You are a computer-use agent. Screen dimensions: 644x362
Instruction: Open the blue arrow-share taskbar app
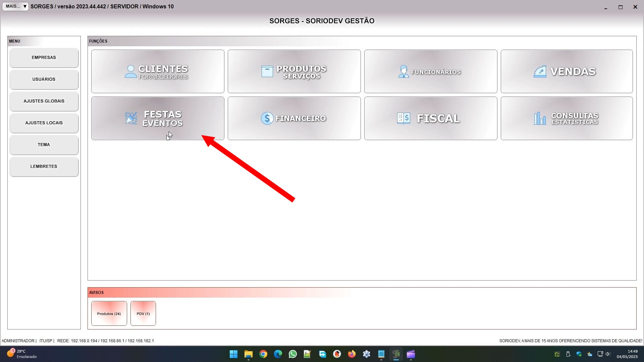322,354
